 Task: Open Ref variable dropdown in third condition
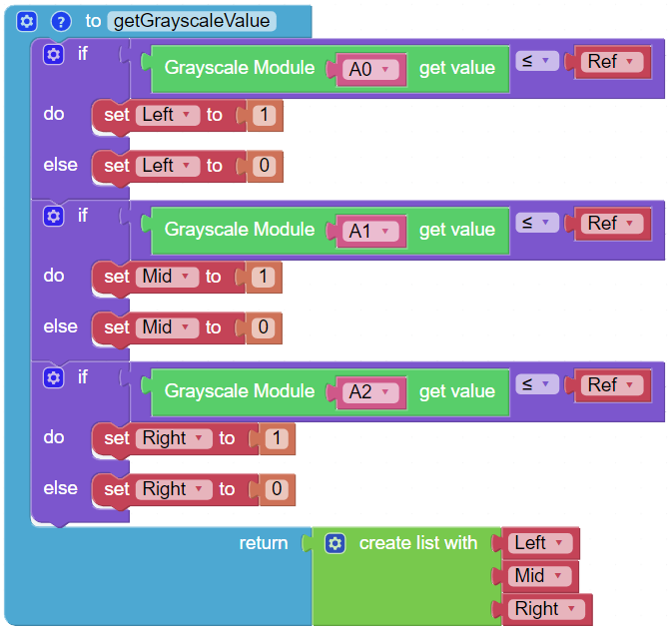coord(612,385)
